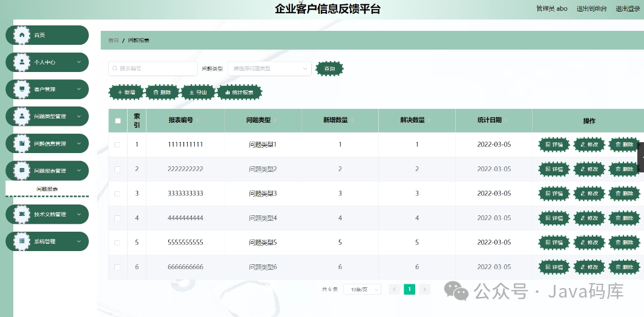Collapse the 问题报表管理 menu chevron
This screenshot has width=644, height=317.
click(x=79, y=171)
